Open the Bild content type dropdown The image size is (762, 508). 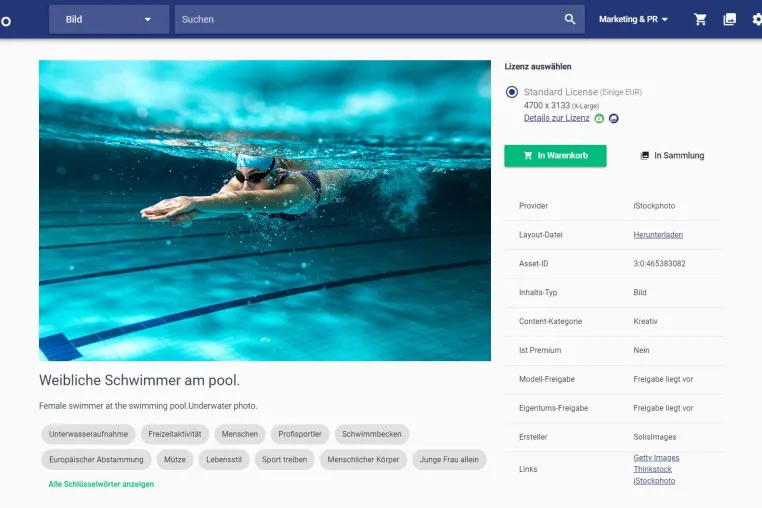click(x=109, y=19)
